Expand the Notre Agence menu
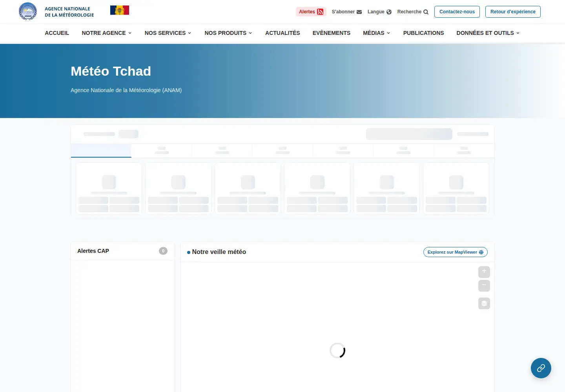 pos(107,33)
